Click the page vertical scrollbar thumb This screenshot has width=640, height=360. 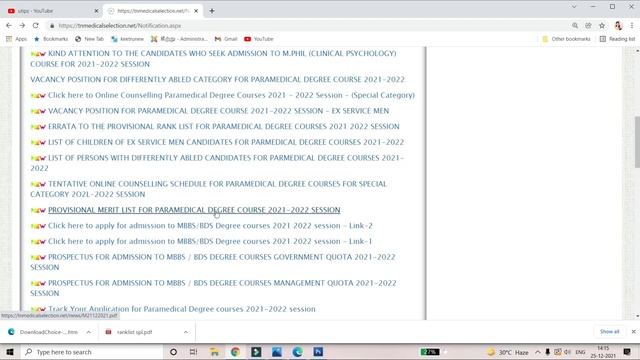(637, 142)
